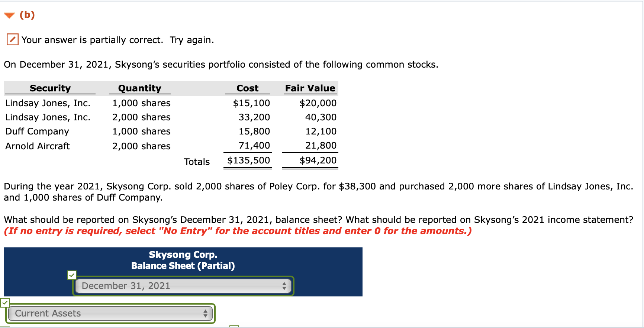Select the first Lindsay Jones, Inc. row

click(x=48, y=103)
